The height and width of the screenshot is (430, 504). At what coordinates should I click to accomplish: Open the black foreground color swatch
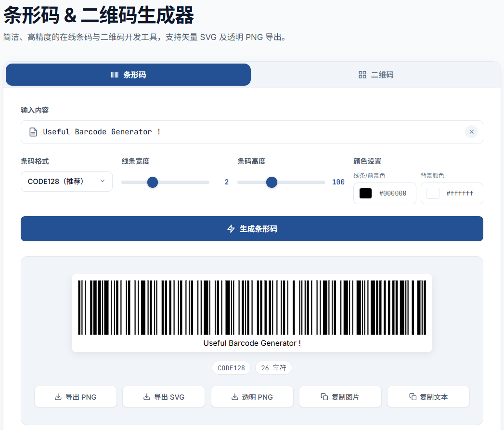[x=365, y=193]
